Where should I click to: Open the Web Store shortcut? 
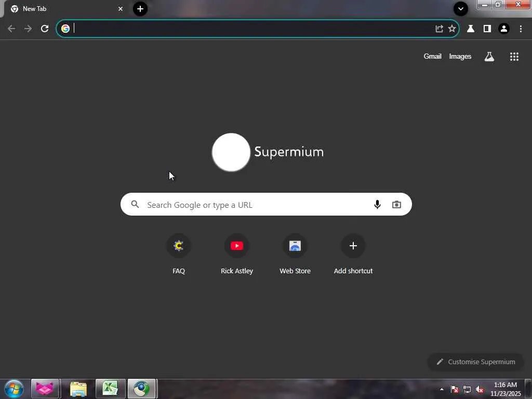coord(295,254)
